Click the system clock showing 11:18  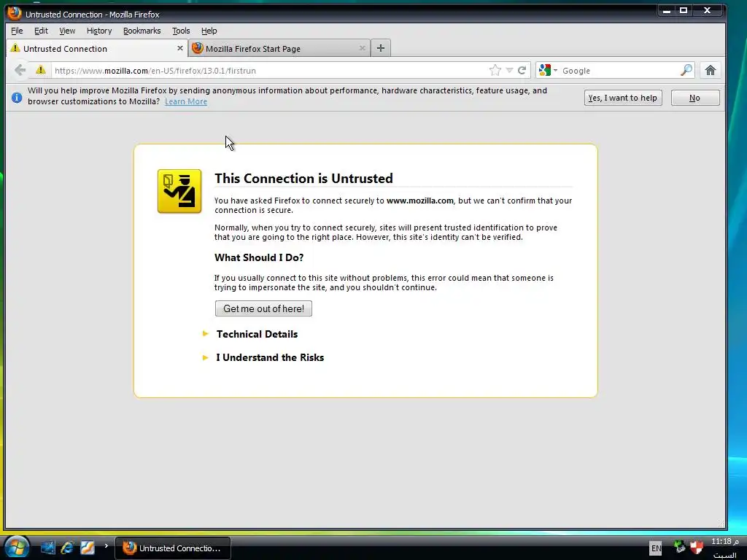(x=724, y=542)
